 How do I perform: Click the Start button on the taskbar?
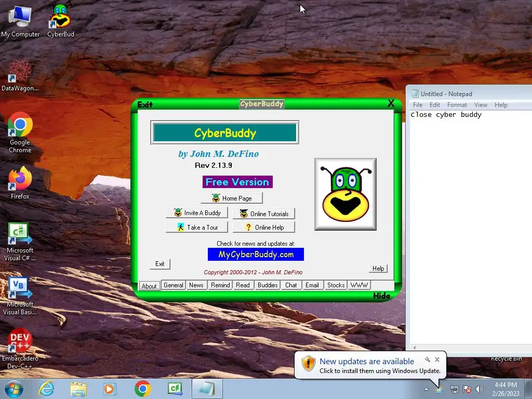[x=14, y=389]
